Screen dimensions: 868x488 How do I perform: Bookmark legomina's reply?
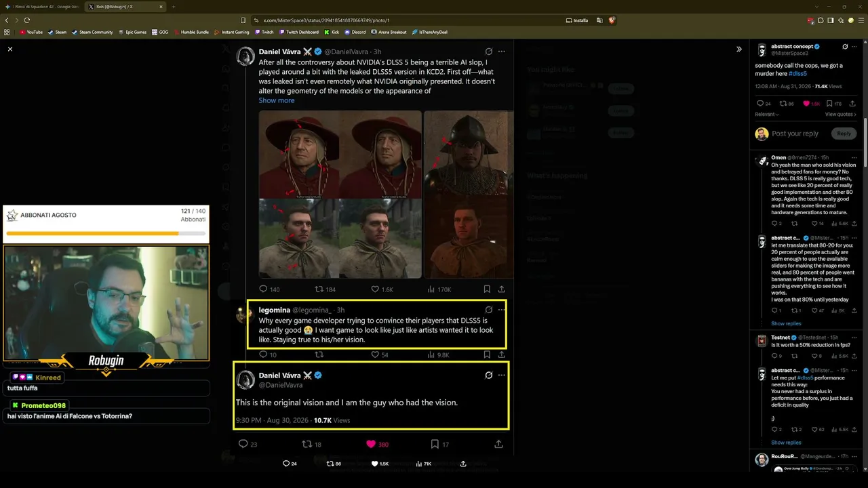click(487, 354)
